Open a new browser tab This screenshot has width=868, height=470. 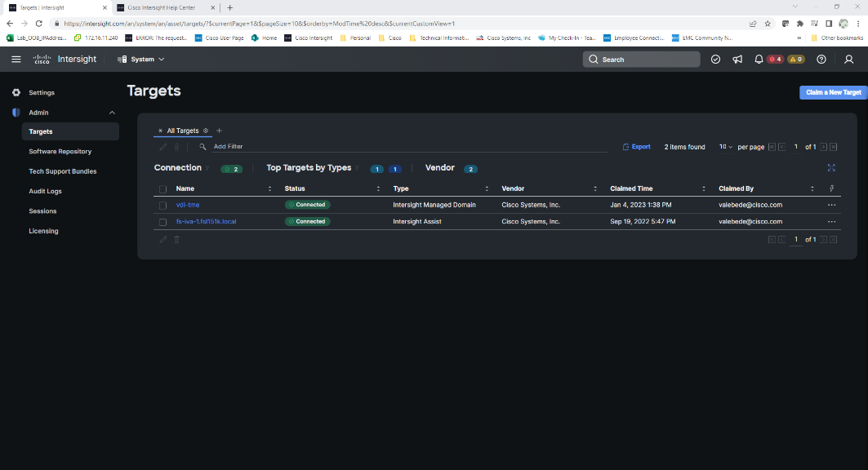click(229, 7)
